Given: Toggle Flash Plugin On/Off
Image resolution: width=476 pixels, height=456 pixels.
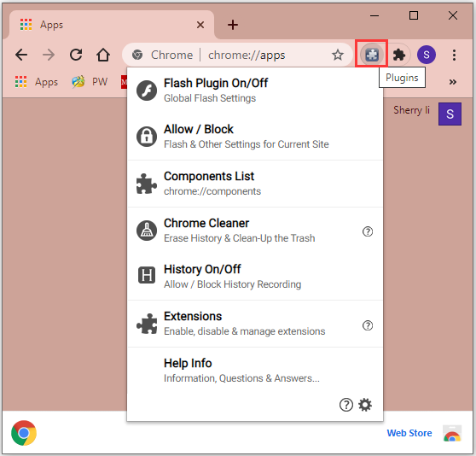Looking at the screenshot, I should (255, 91).
